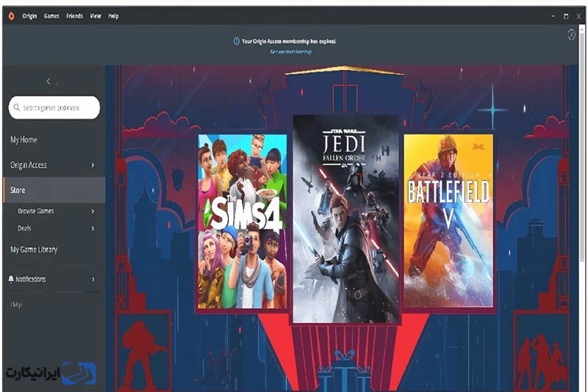Expand the Browse Games chevron
Image resolution: width=588 pixels, height=392 pixels.
[x=93, y=211]
